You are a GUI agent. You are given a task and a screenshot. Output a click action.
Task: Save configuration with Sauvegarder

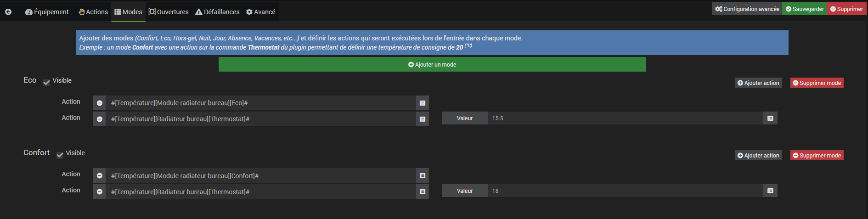pyautogui.click(x=805, y=9)
